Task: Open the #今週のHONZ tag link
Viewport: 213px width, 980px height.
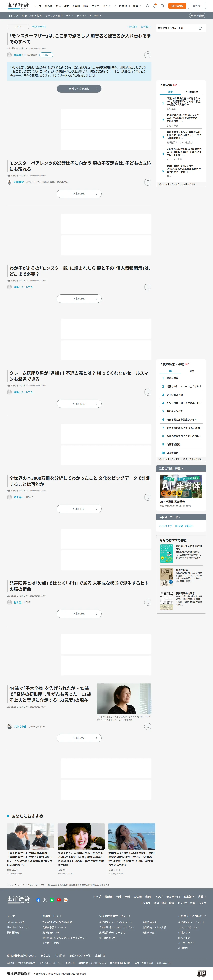Action: pos(39,27)
